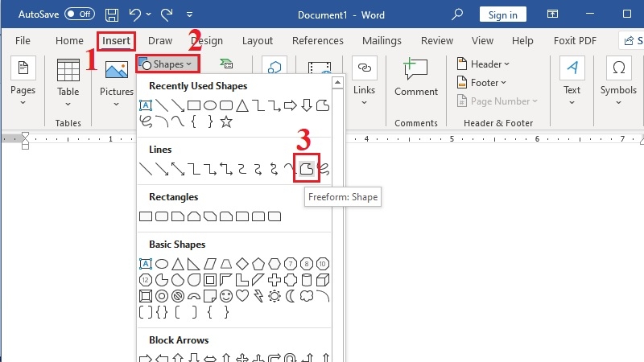Select Text Box in Recently Used Shapes
This screenshot has width=644, height=362.
pos(146,105)
